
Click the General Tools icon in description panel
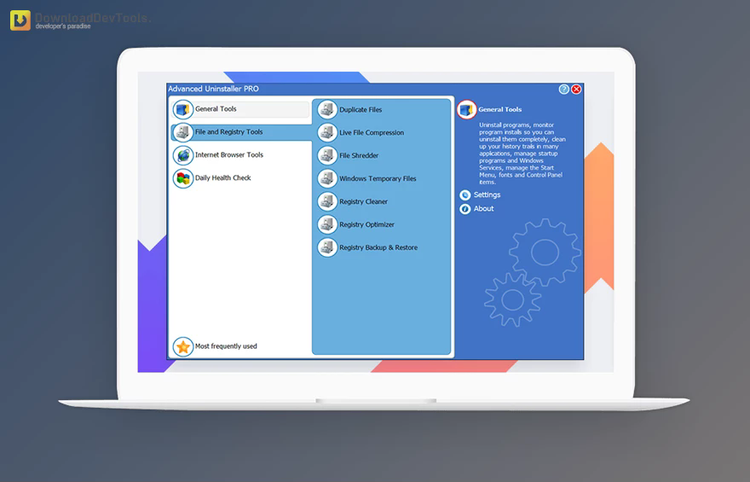tap(466, 110)
